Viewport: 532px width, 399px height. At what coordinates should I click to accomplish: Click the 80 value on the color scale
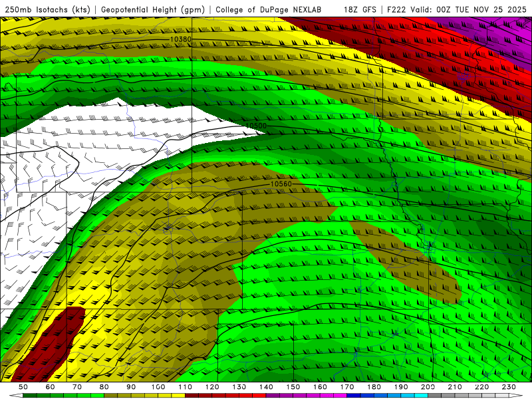[x=104, y=387]
